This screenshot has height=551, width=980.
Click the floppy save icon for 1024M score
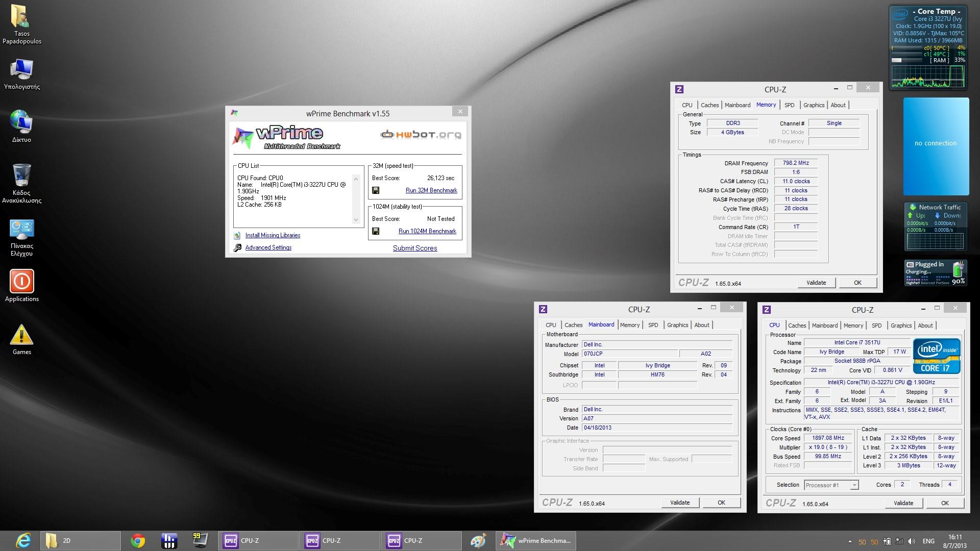376,231
